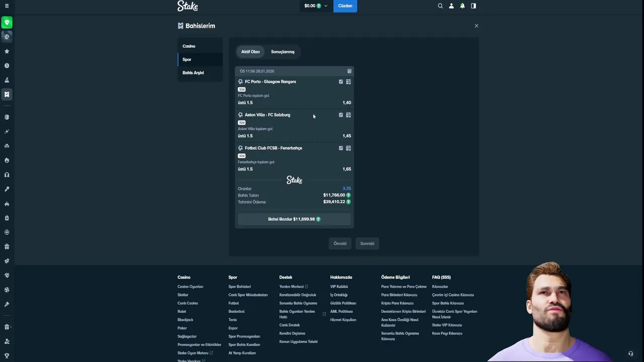The image size is (644, 362).
Task: Open Favourites star icon in the sidebar
Action: [7, 51]
